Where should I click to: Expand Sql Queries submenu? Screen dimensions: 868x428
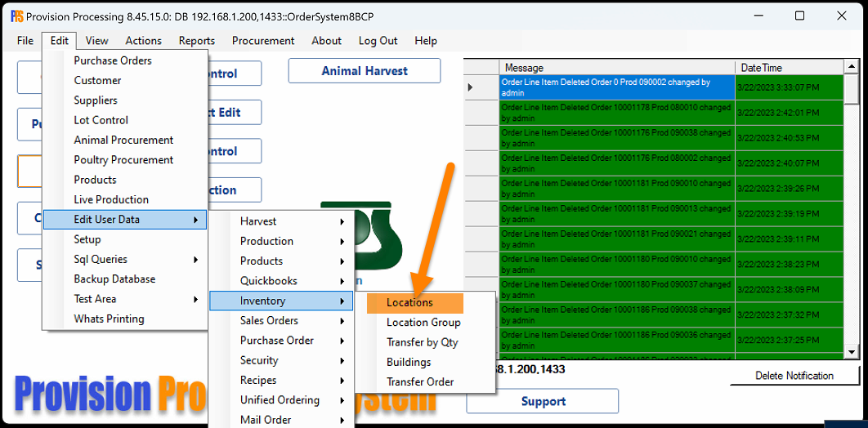(x=125, y=260)
